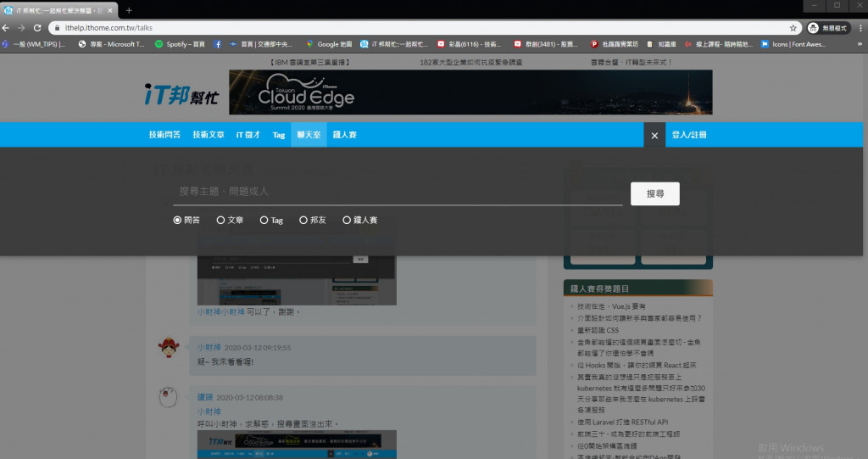Screen dimensions: 868x459
Task: Open the 交通部中央 bookmark
Action: [x=261, y=44]
